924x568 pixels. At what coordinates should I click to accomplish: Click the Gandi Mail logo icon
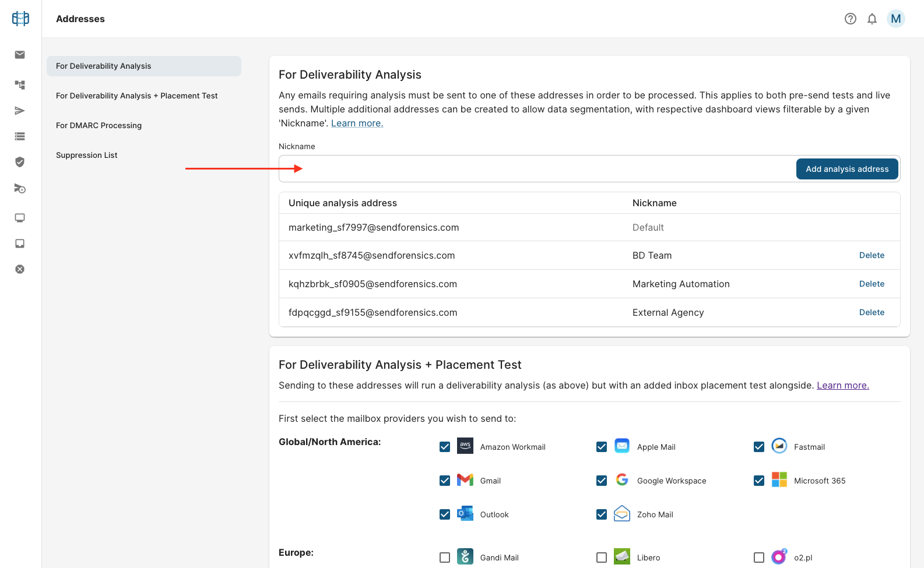pos(465,556)
